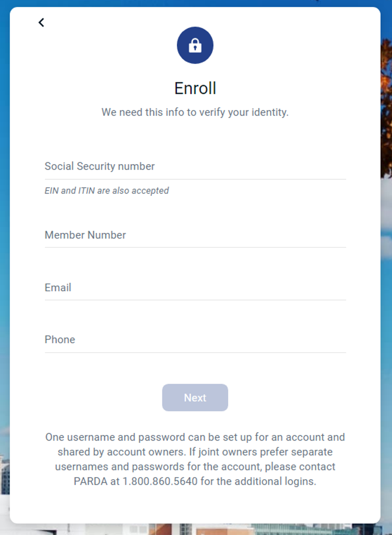Click the blue sky background left of the card

click(4, 234)
